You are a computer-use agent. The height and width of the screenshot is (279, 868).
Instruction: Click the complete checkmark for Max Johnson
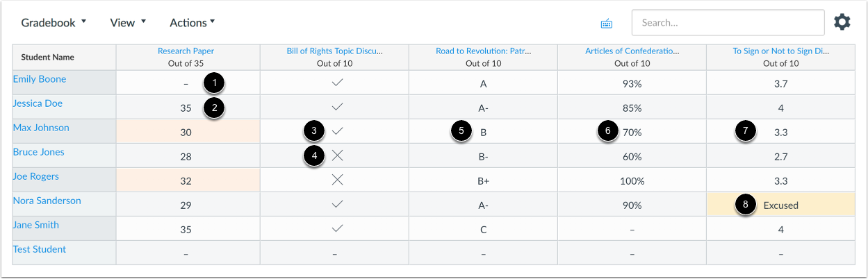[x=337, y=131]
